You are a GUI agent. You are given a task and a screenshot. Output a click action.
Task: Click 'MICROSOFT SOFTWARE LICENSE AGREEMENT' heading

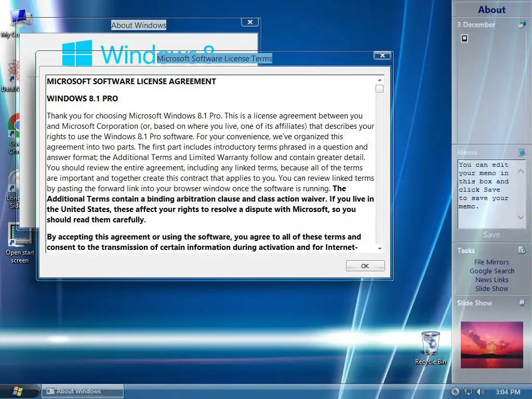tap(131, 82)
